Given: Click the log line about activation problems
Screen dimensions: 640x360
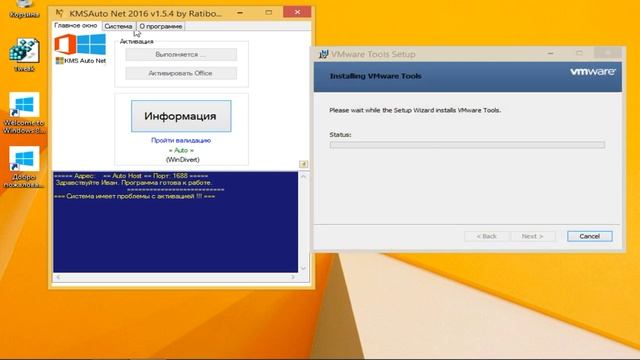Looking at the screenshot, I should 135,196.
